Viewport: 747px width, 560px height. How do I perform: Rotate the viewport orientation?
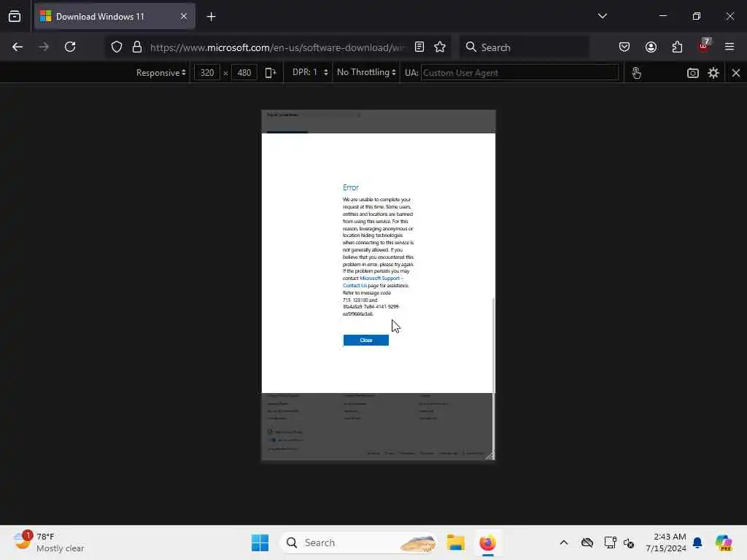click(271, 73)
